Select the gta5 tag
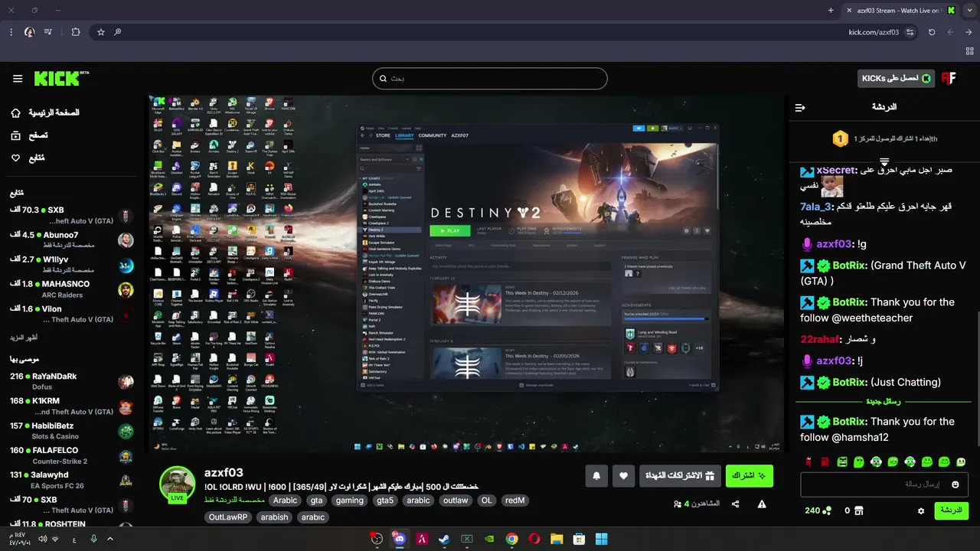The height and width of the screenshot is (551, 980). coord(384,500)
